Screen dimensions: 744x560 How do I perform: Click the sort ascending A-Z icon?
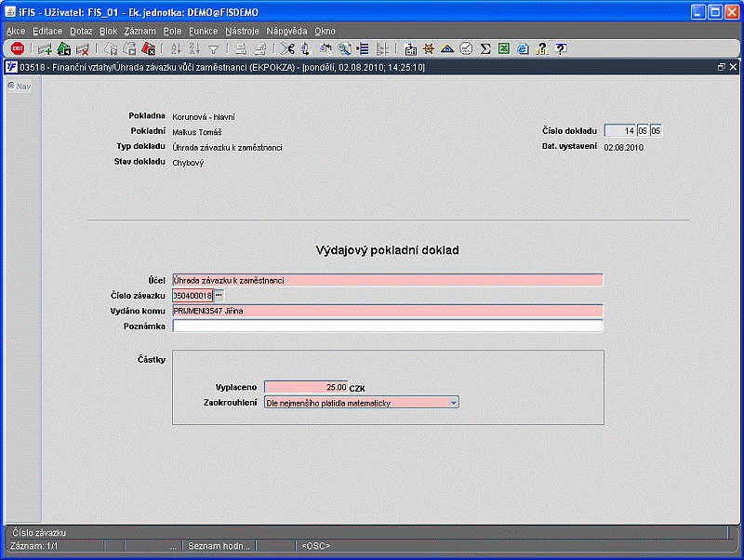click(x=176, y=48)
